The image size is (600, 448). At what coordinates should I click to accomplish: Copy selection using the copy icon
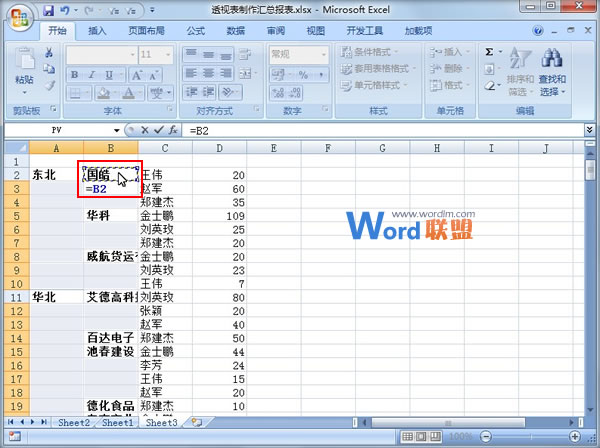click(x=49, y=69)
